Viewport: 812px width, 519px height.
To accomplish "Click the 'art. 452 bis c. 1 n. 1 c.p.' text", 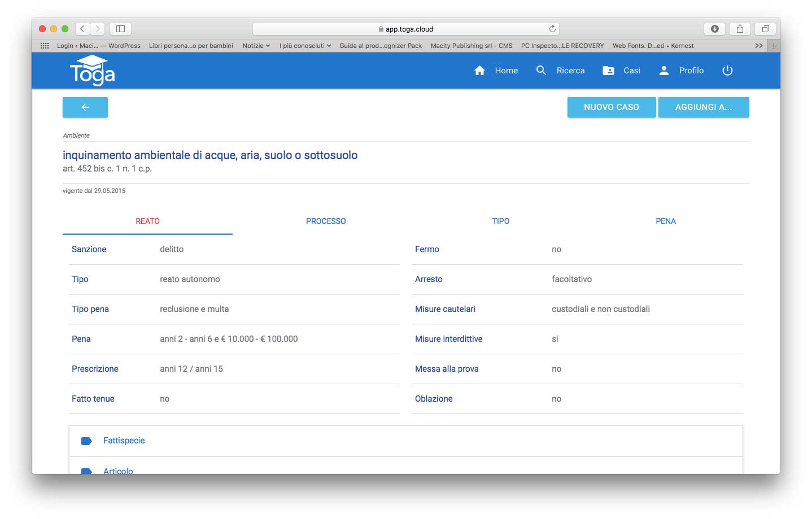I will (107, 169).
